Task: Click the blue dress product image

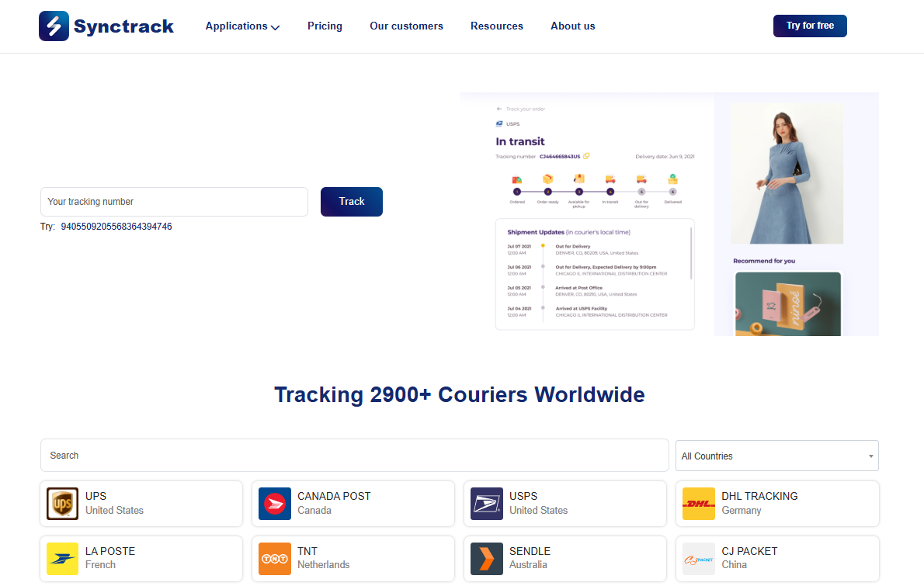Action: click(x=787, y=174)
